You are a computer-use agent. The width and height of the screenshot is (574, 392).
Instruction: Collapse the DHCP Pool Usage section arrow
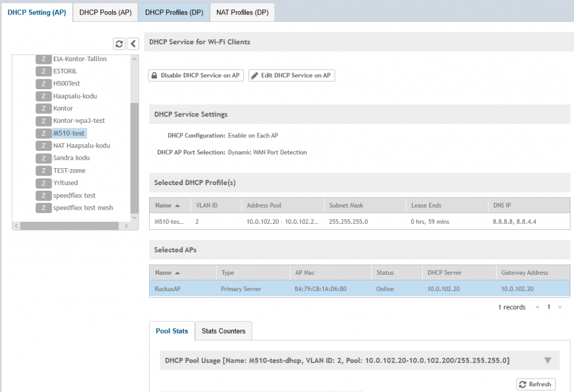[x=548, y=361]
